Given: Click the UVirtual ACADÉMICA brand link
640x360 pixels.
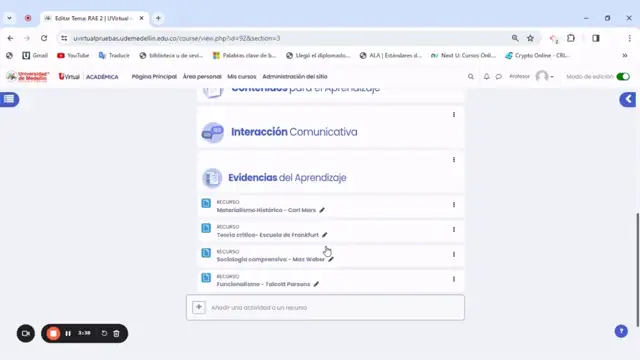Looking at the screenshot, I should [x=88, y=77].
